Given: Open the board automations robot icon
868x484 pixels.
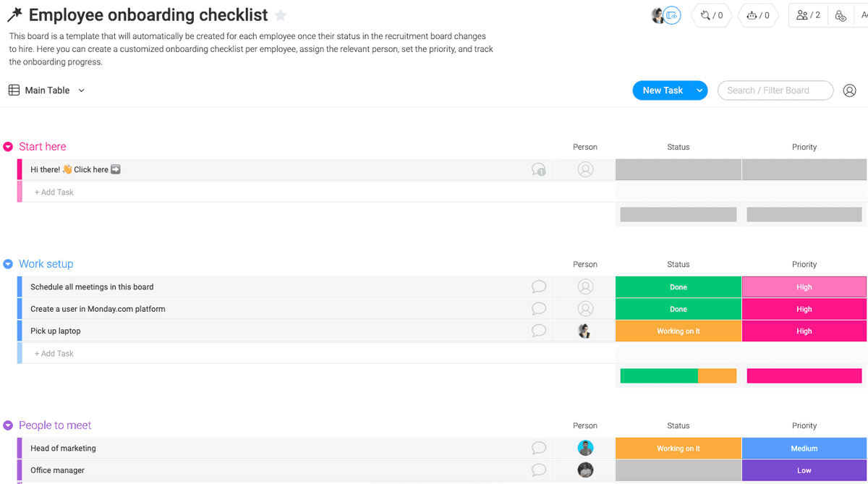Looking at the screenshot, I should pos(758,15).
